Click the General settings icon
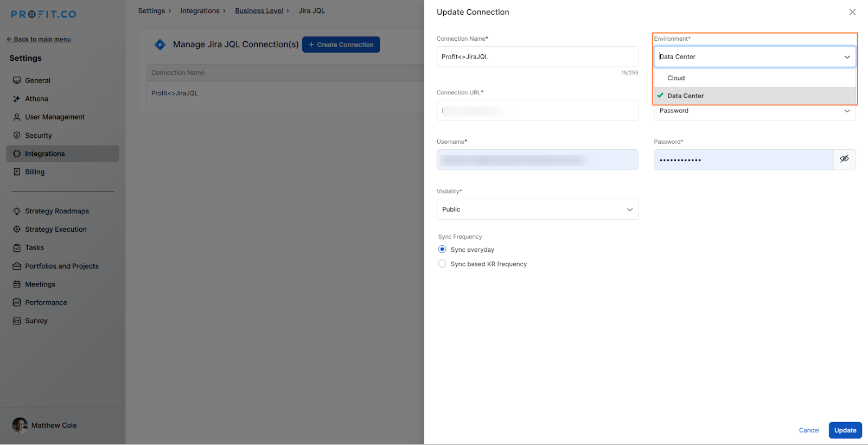The image size is (868, 445). [x=17, y=80]
